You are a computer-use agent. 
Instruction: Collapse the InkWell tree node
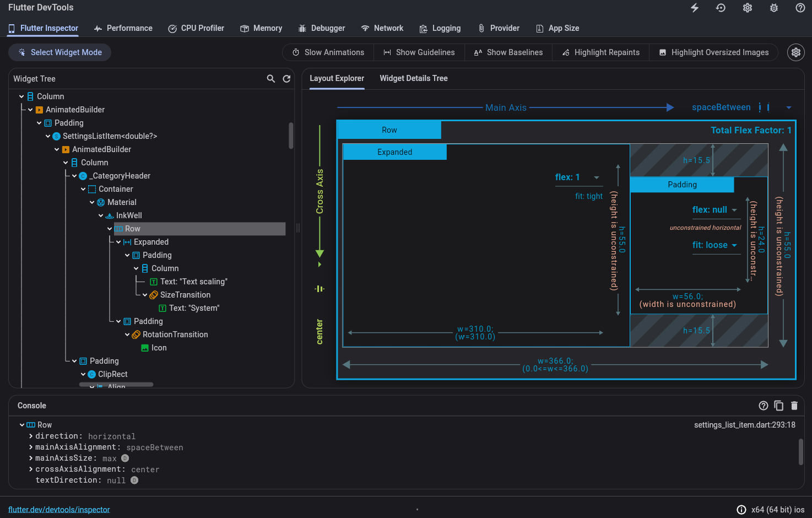(x=100, y=215)
